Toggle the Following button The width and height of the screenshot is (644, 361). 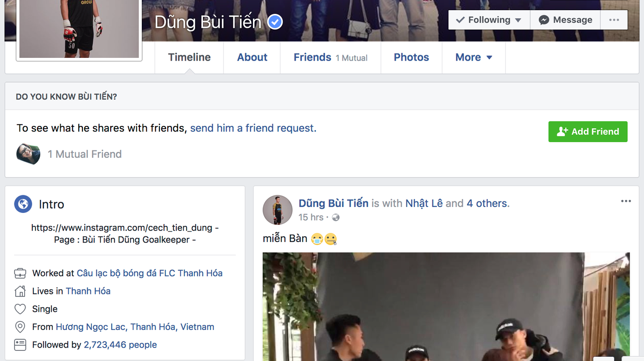point(489,20)
